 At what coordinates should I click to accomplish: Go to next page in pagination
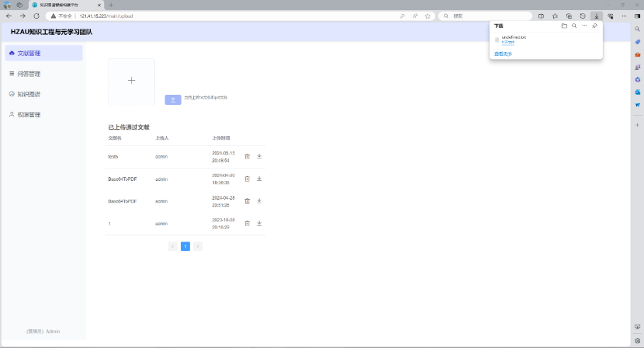(x=198, y=246)
